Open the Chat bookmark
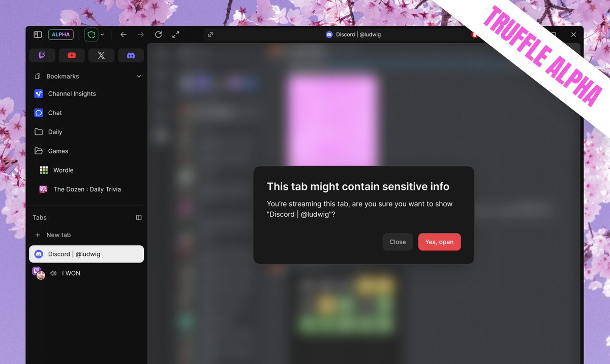The height and width of the screenshot is (364, 610). [86, 113]
